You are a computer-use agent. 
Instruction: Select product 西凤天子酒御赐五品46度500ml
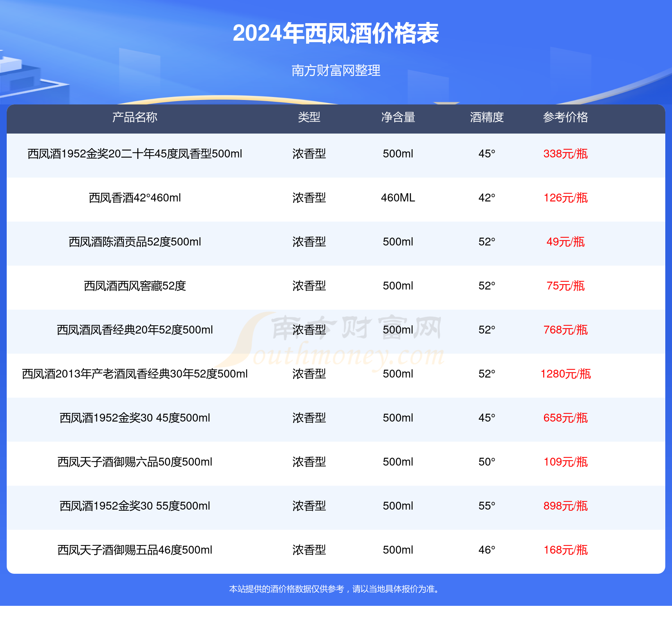pos(135,550)
